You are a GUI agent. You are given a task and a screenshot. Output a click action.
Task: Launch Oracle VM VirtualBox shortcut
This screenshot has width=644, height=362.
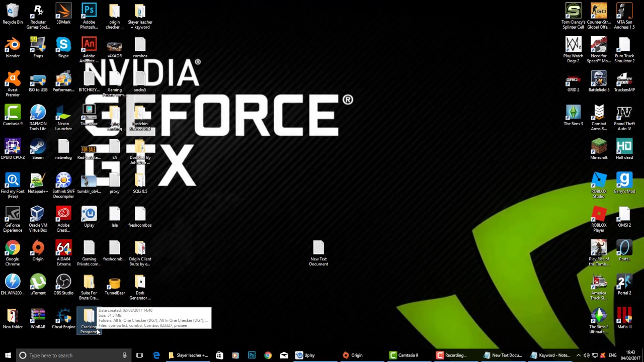pos(38,219)
